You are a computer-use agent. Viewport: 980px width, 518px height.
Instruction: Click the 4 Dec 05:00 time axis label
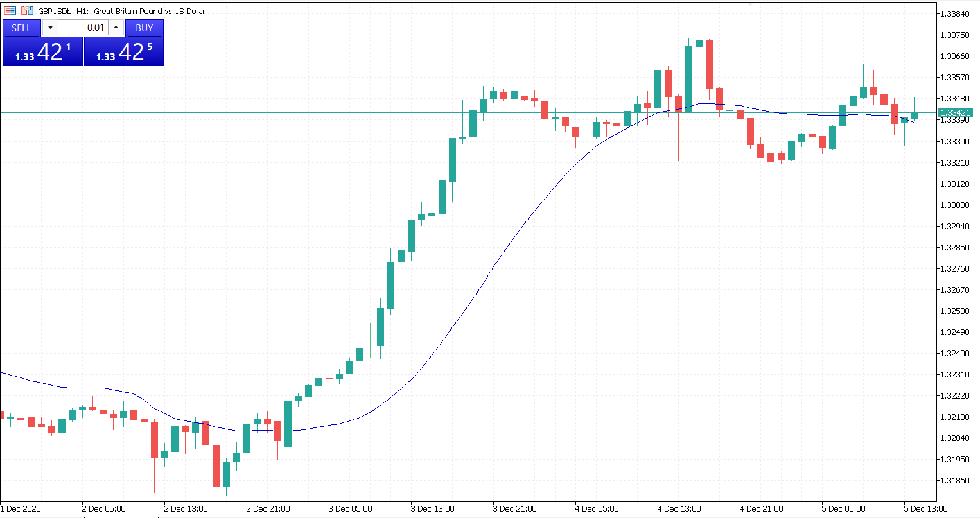pyautogui.click(x=597, y=509)
